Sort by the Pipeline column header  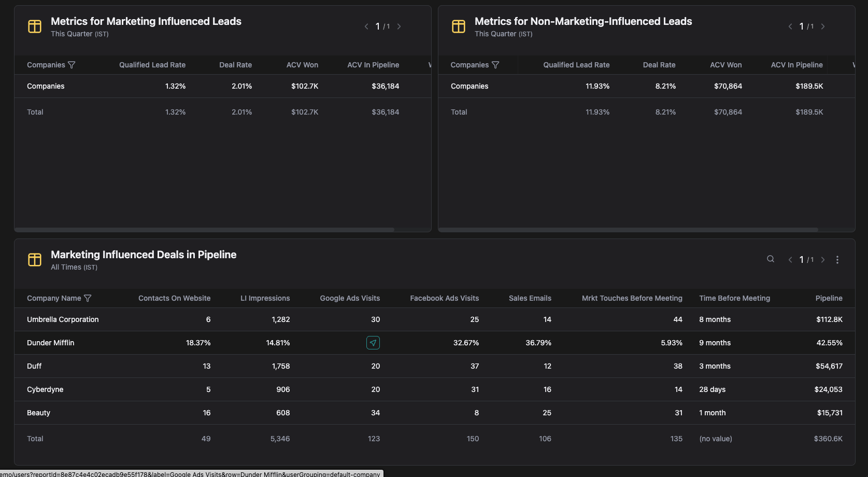click(x=829, y=298)
